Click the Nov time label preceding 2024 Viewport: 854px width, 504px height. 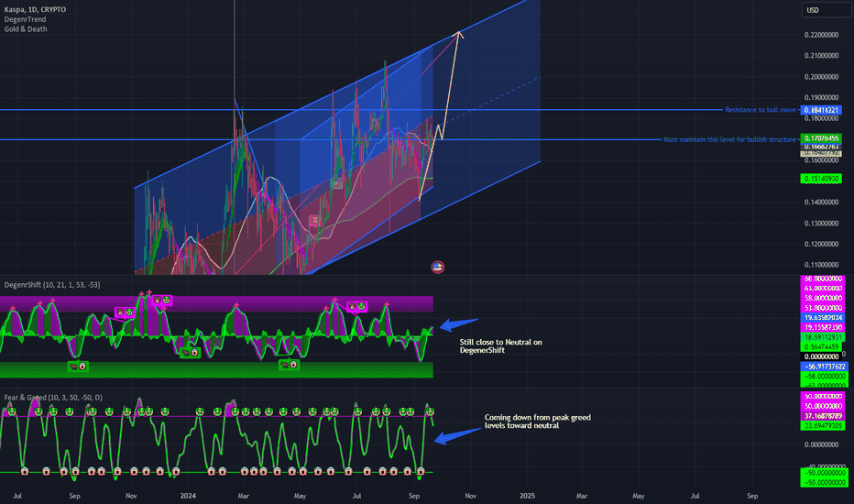[131, 496]
